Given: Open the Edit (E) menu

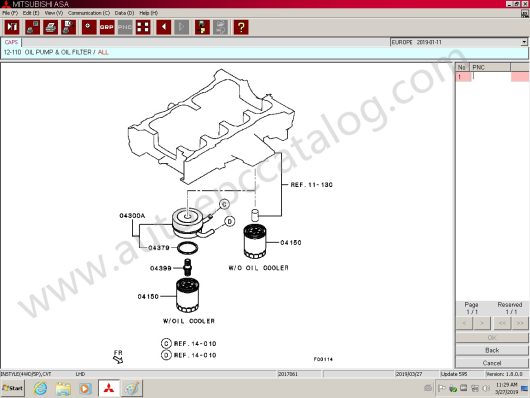Looking at the screenshot, I should (31, 13).
